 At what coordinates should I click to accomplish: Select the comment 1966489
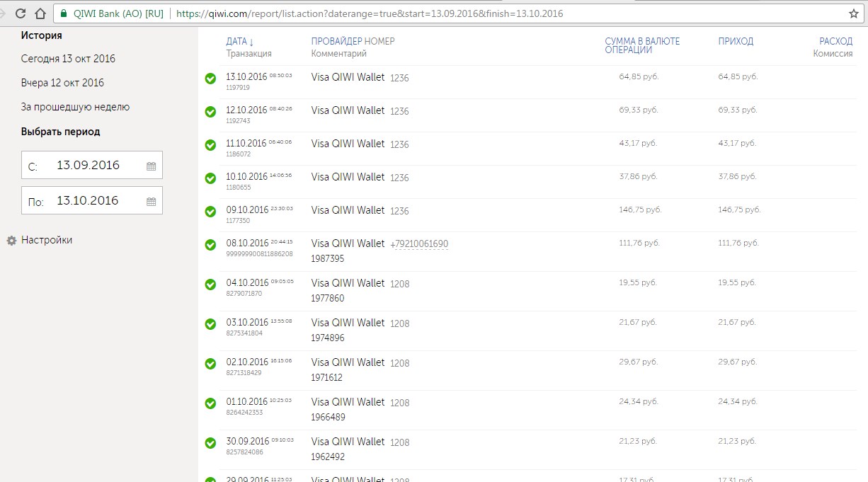tap(329, 418)
